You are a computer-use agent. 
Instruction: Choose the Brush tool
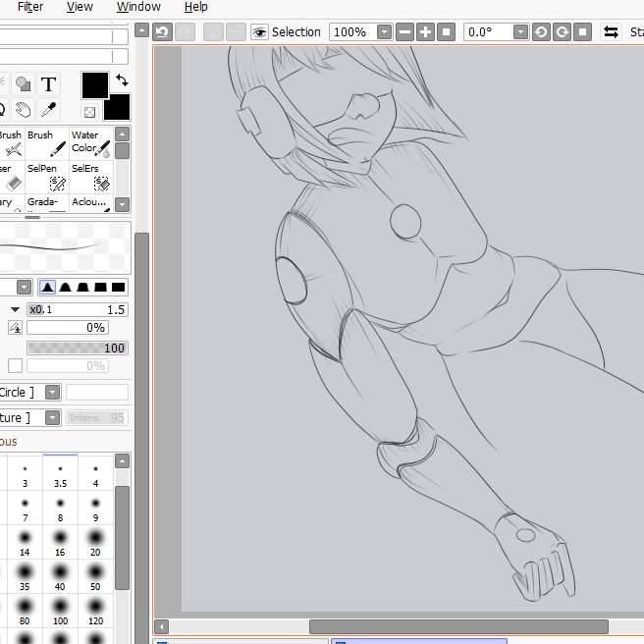point(47,143)
